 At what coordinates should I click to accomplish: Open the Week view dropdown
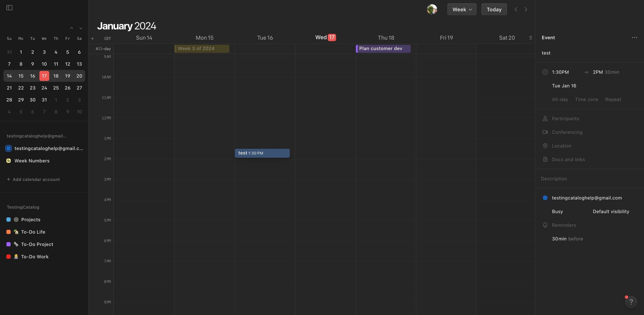point(462,9)
